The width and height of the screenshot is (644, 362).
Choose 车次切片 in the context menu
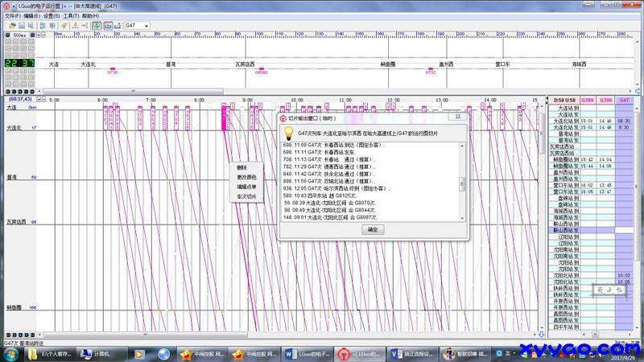(x=246, y=196)
